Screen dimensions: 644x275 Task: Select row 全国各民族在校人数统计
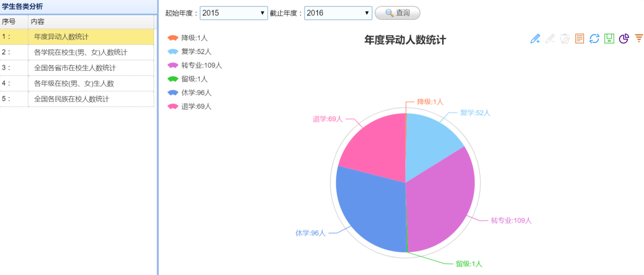pos(77,99)
